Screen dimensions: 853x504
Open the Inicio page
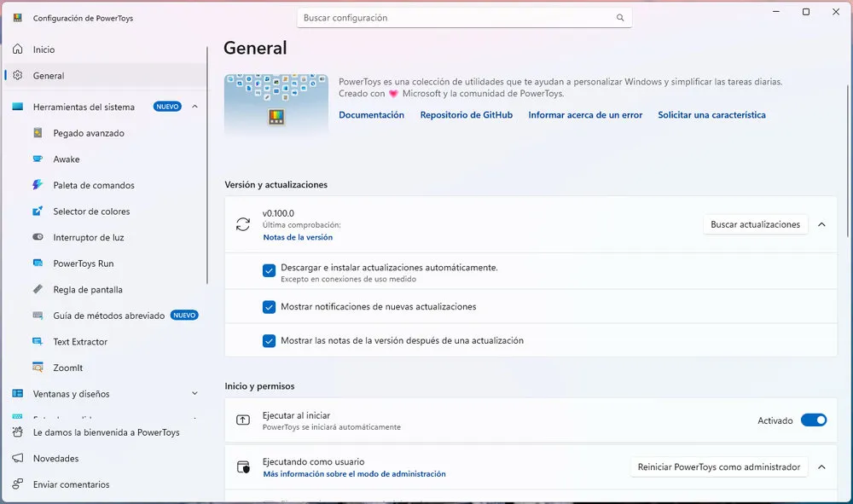(106, 49)
